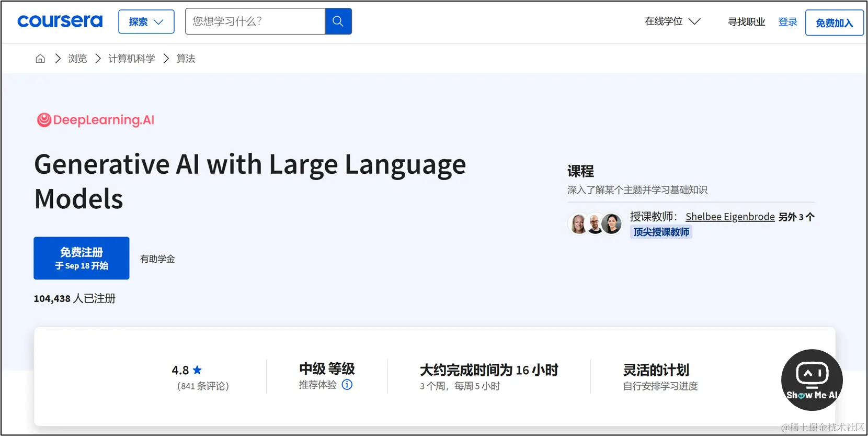Click the 灵活的计划 heading
The height and width of the screenshot is (436, 868).
(x=656, y=370)
